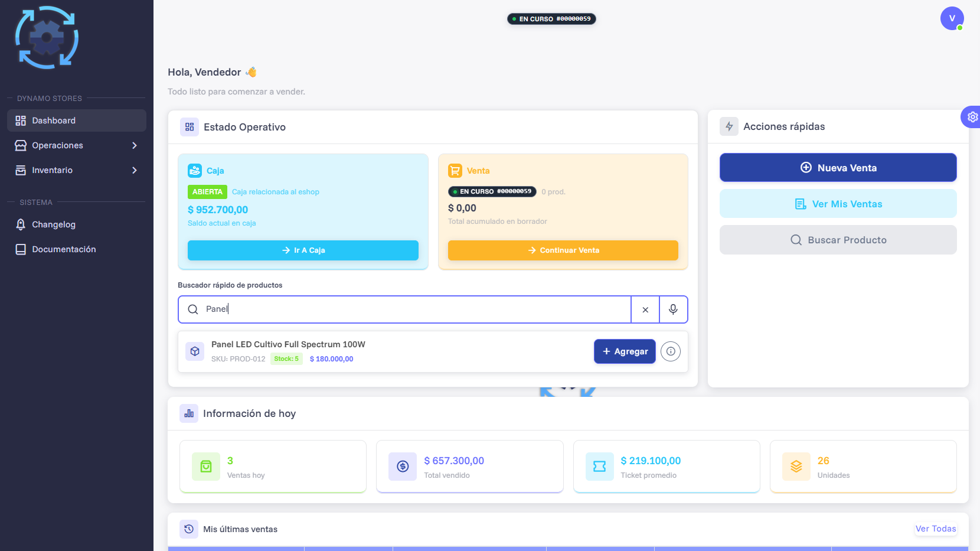
Task: Add Panel LED product with Agregar
Action: pos(625,351)
